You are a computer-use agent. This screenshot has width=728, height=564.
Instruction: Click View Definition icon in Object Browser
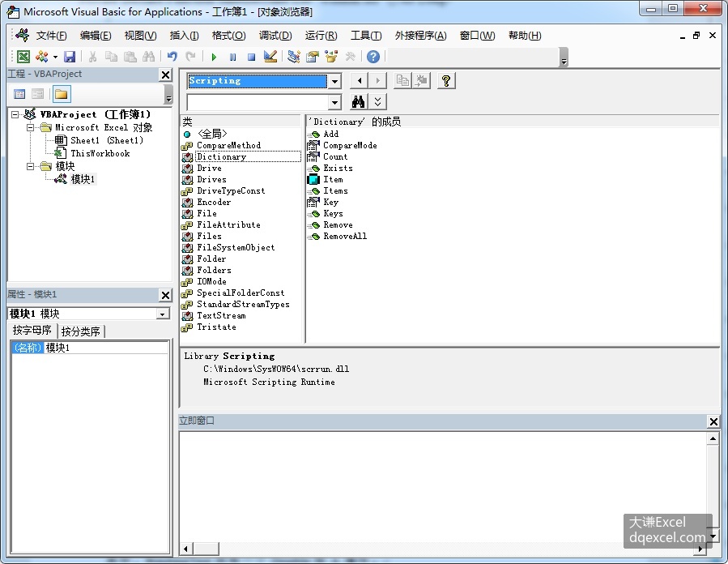coord(422,81)
